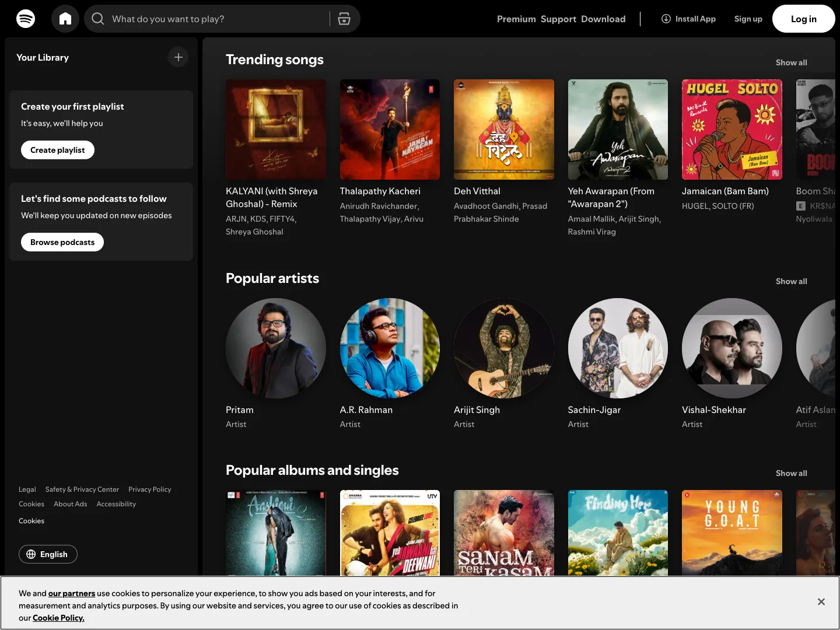Click Sign up

(748, 19)
